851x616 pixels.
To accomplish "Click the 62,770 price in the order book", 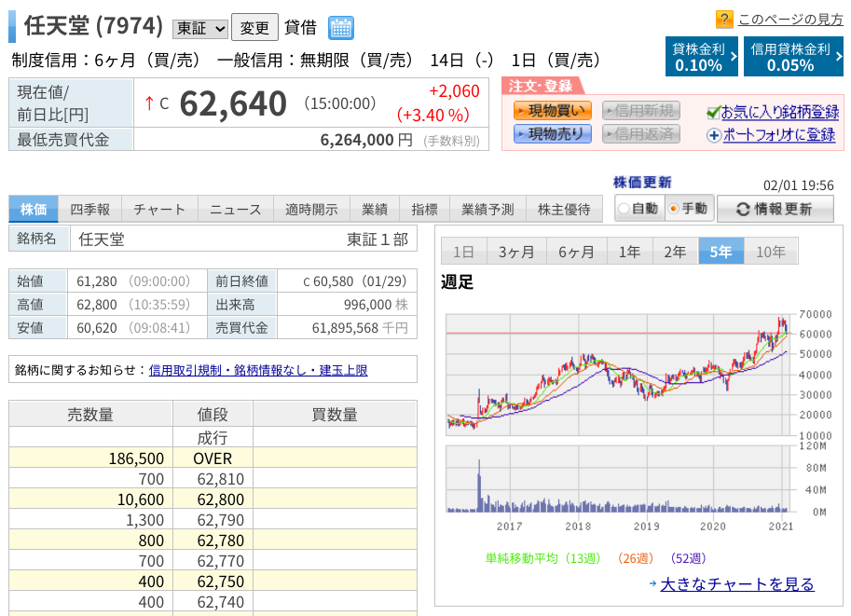I will coord(221,561).
